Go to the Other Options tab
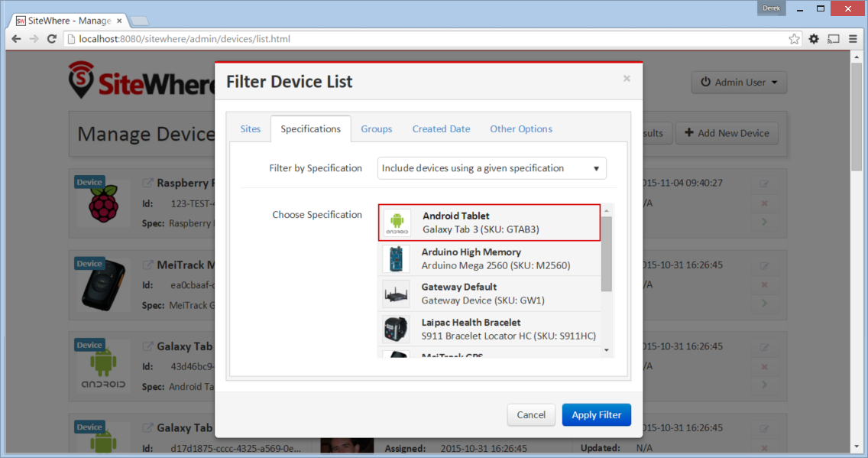 click(x=521, y=129)
